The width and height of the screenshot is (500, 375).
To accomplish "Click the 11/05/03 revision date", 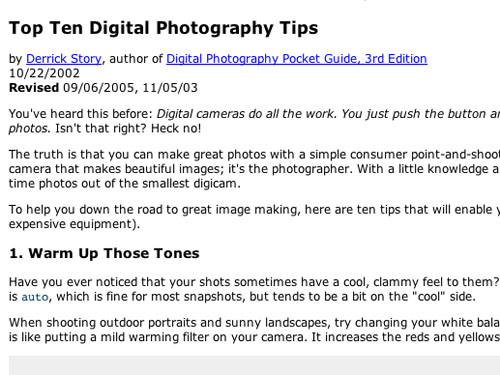I will tap(170, 88).
